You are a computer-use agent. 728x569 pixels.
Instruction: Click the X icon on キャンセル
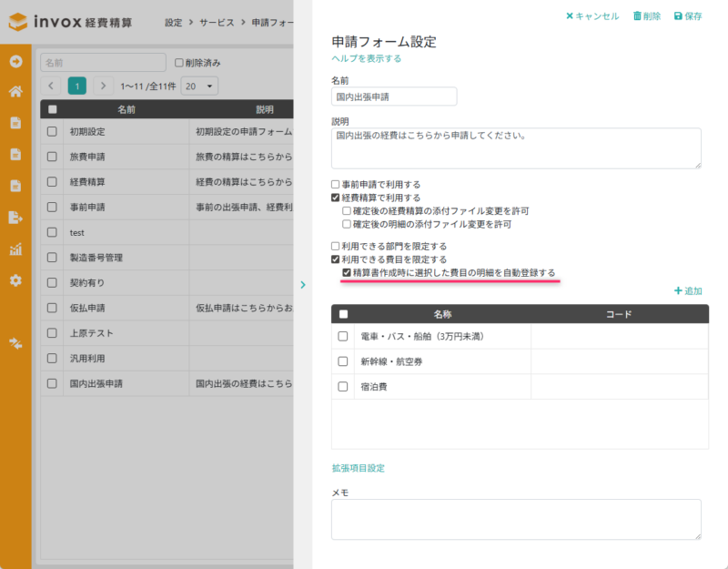[569, 16]
